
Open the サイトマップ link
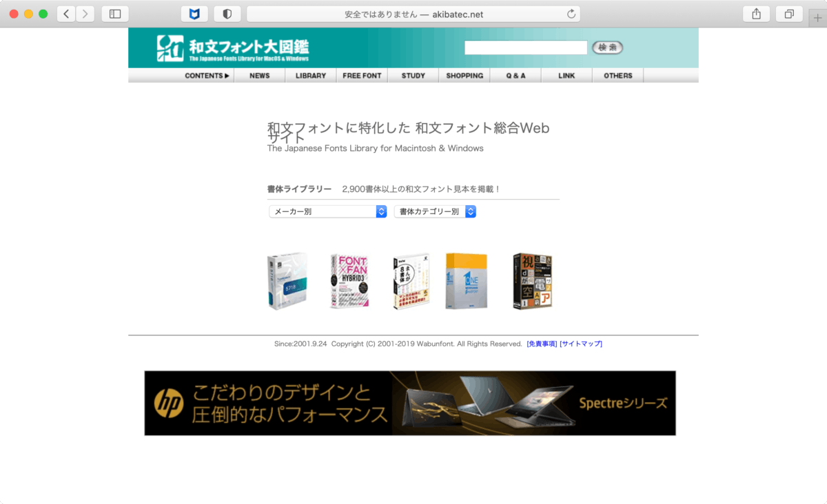coord(581,344)
